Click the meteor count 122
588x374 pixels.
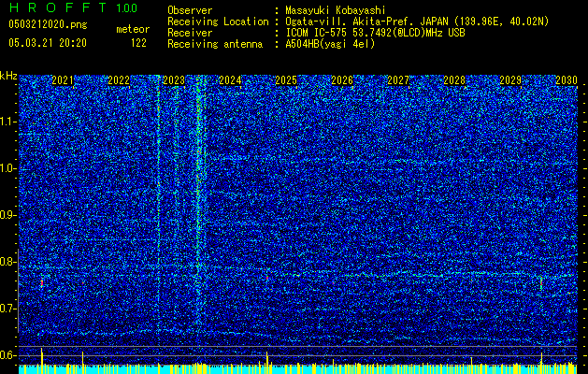click(x=138, y=43)
